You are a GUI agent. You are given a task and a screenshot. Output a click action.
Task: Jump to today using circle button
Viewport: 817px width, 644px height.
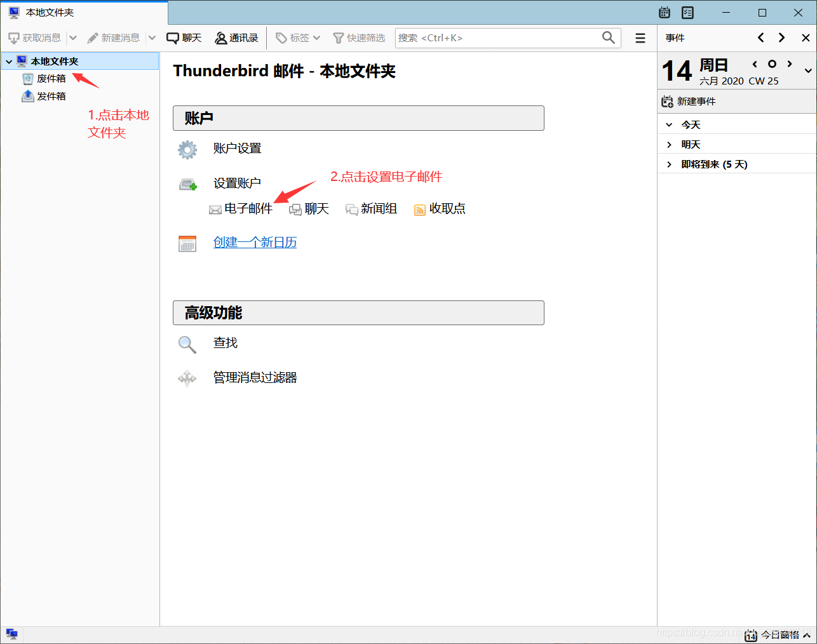click(772, 64)
